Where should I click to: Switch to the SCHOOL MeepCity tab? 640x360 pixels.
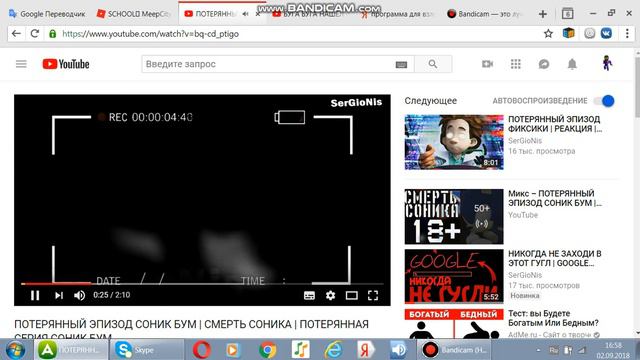tap(133, 14)
